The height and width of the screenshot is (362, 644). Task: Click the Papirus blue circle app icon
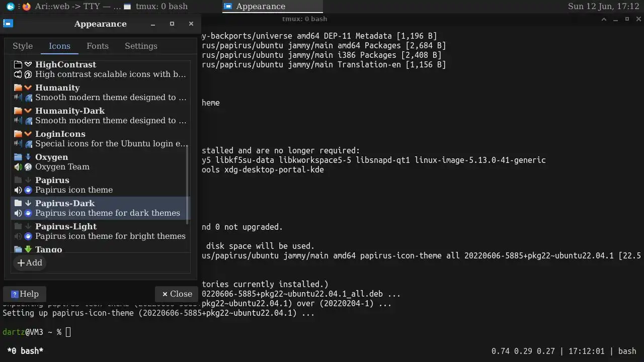click(x=28, y=190)
